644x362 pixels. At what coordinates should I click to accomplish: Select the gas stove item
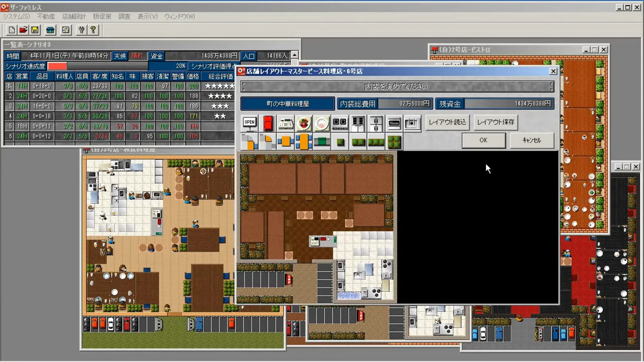(x=340, y=123)
